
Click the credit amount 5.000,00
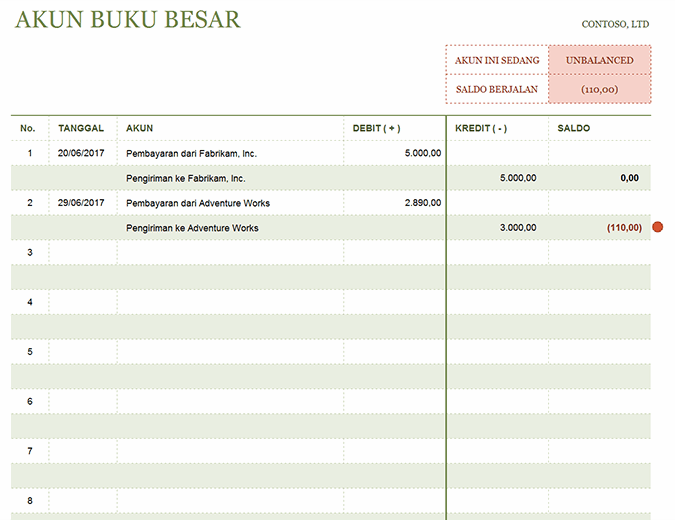[x=518, y=178]
